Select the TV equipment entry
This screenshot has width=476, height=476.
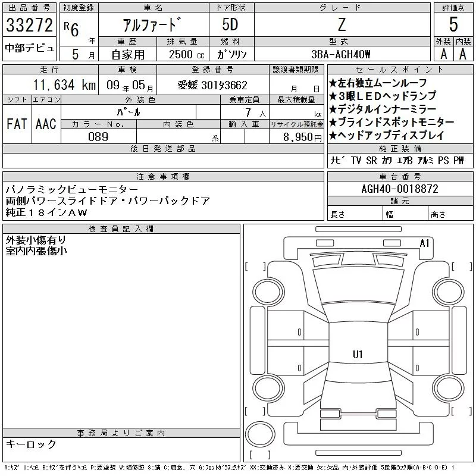[x=356, y=160]
